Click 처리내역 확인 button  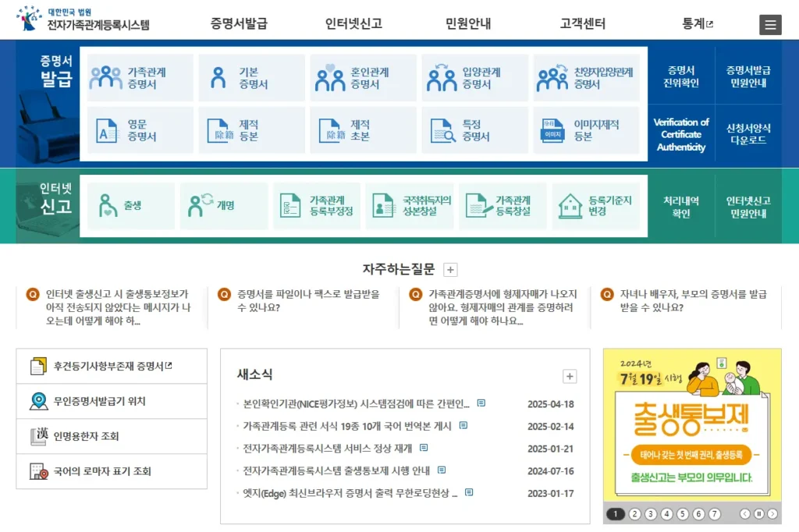(x=680, y=207)
